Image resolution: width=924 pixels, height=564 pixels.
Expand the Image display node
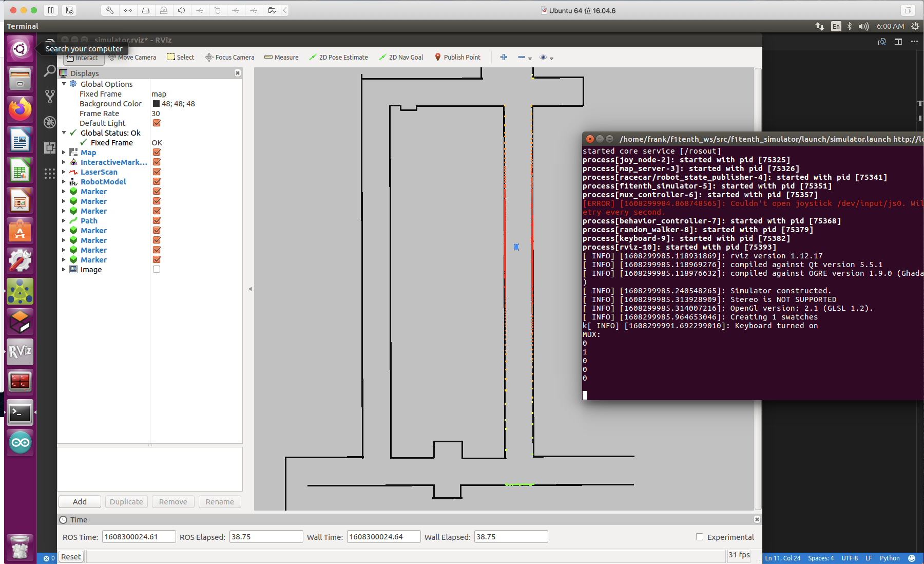point(64,270)
